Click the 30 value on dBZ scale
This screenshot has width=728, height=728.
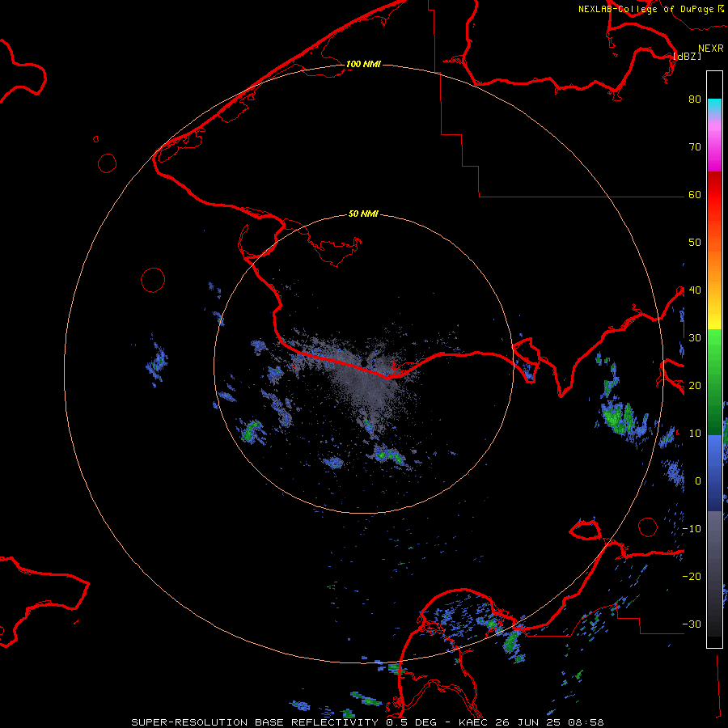click(695, 337)
